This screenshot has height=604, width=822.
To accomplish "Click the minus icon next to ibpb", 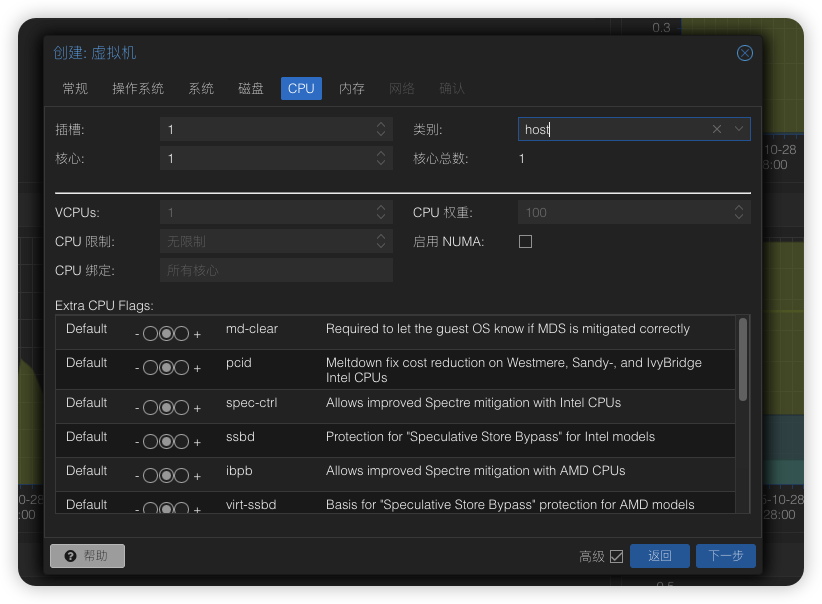I will (x=137, y=476).
